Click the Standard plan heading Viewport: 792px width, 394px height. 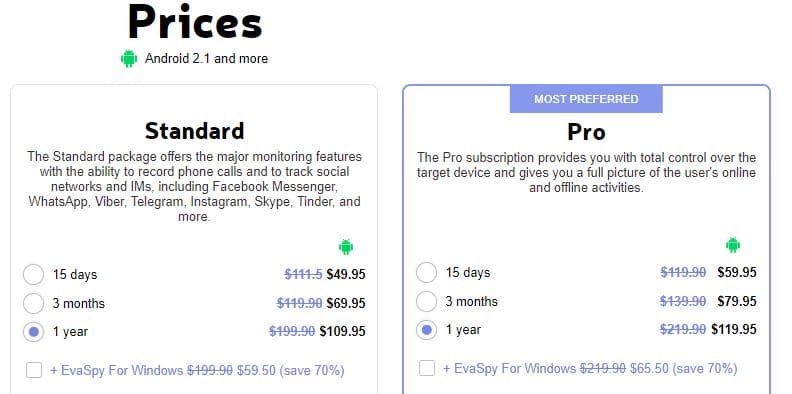194,131
